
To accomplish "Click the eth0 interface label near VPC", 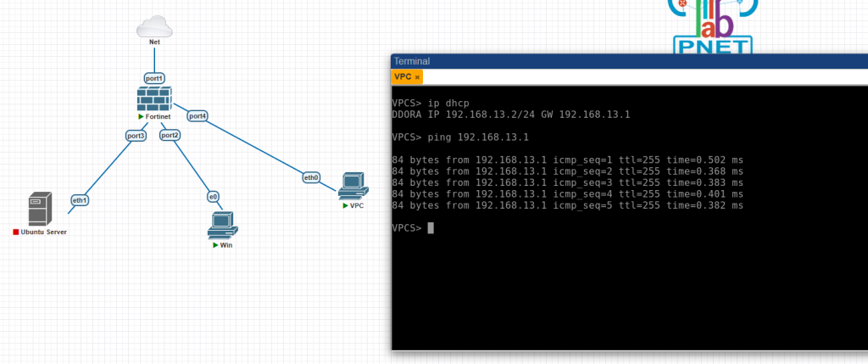I will (x=311, y=177).
